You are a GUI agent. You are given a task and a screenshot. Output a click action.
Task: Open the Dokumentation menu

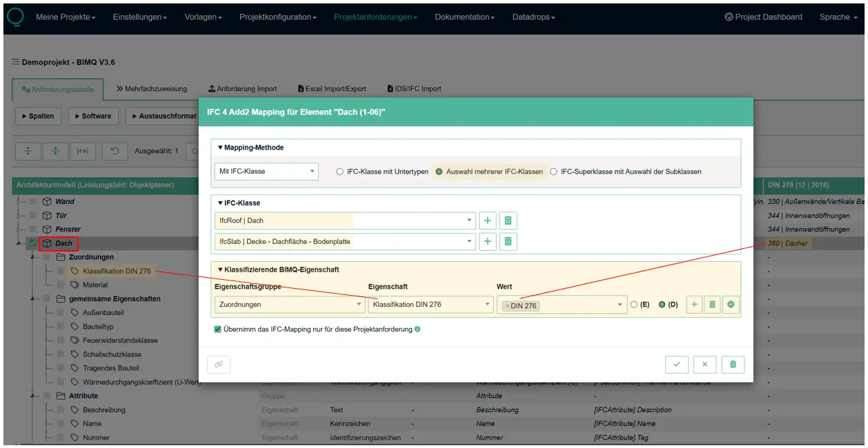click(x=464, y=17)
